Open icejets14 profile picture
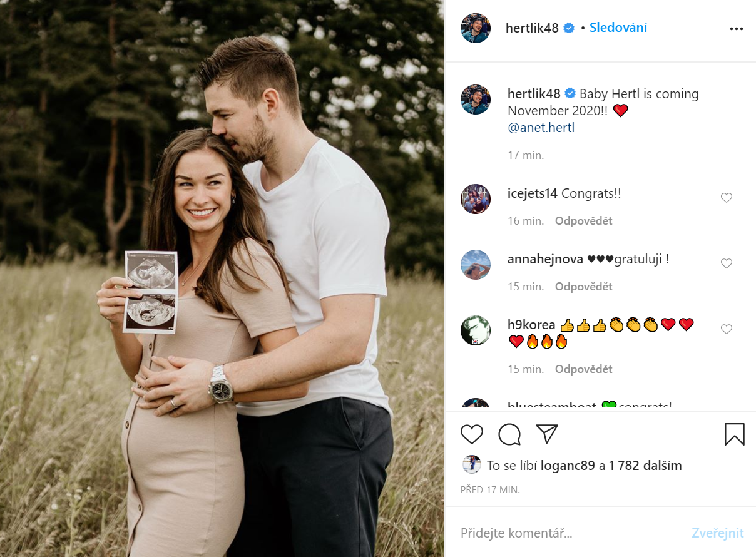Image resolution: width=756 pixels, height=557 pixels. tap(476, 199)
